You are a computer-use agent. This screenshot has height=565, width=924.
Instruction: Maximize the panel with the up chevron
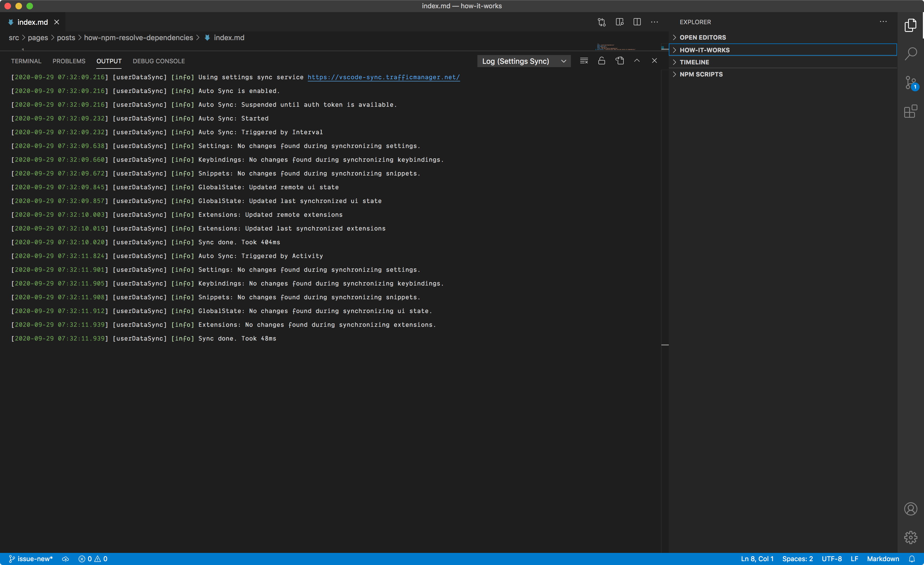tap(637, 61)
